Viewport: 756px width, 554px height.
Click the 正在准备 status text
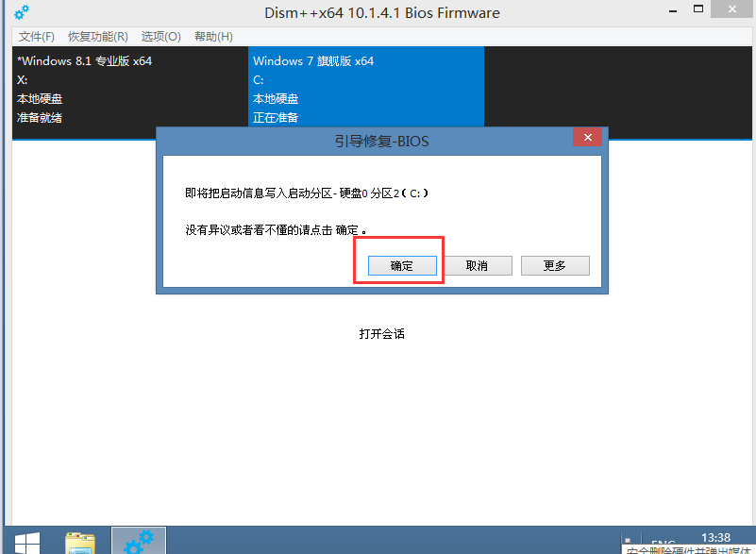pyautogui.click(x=276, y=118)
